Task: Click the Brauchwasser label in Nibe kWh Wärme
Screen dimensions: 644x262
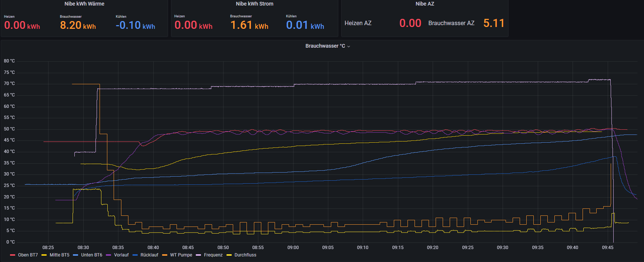Action: click(x=71, y=17)
